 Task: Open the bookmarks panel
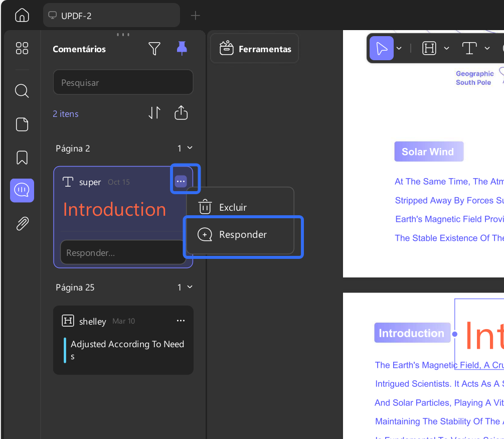point(22,158)
